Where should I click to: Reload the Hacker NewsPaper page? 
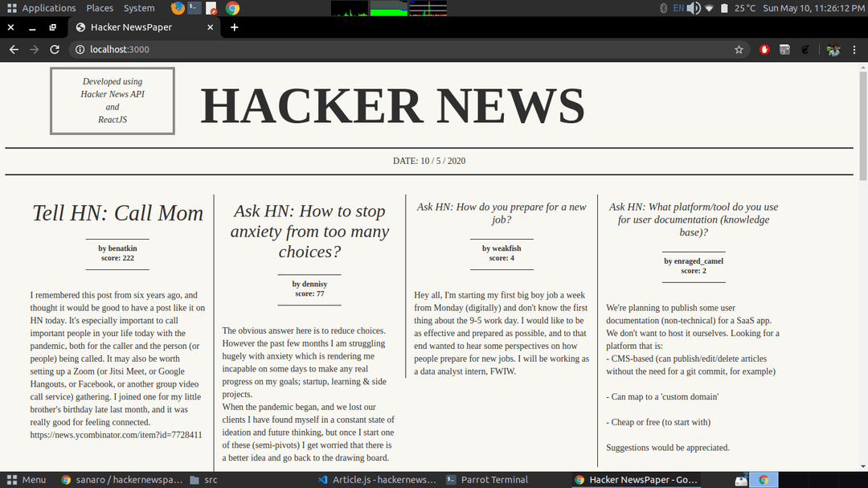click(54, 49)
